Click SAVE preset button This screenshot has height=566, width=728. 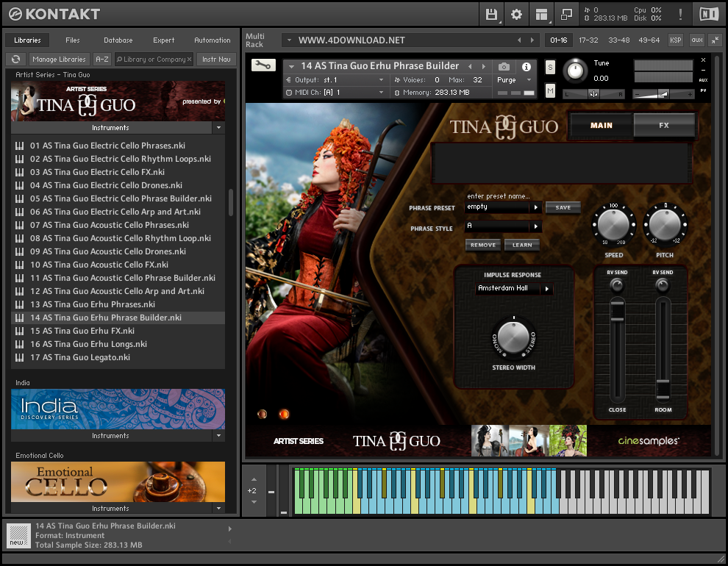(x=563, y=207)
